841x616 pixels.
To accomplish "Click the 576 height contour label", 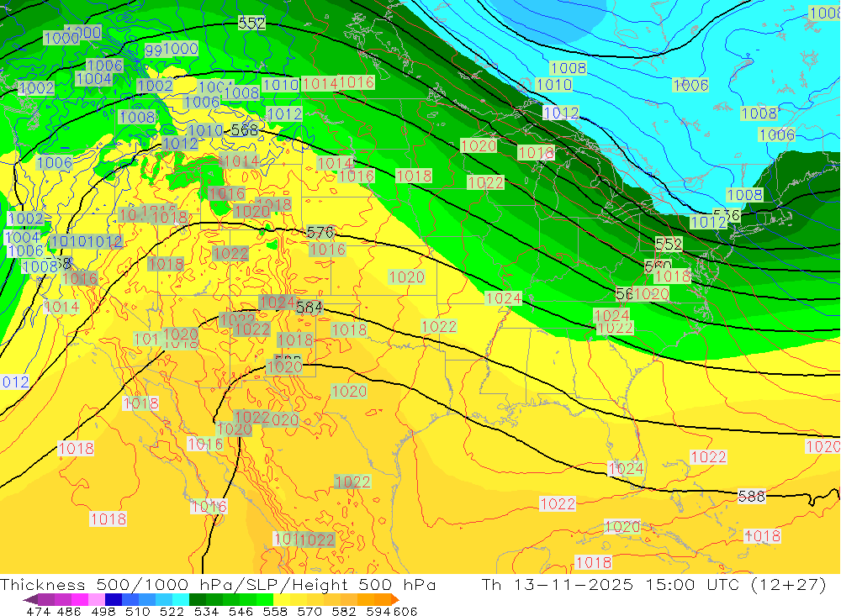I will (320, 232).
